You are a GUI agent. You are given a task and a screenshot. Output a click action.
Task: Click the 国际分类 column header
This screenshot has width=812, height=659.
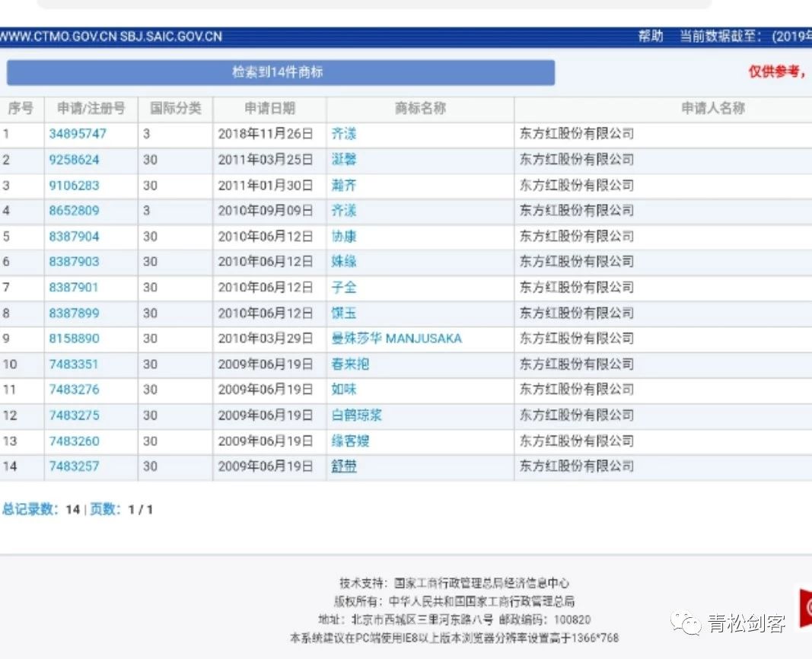(175, 108)
